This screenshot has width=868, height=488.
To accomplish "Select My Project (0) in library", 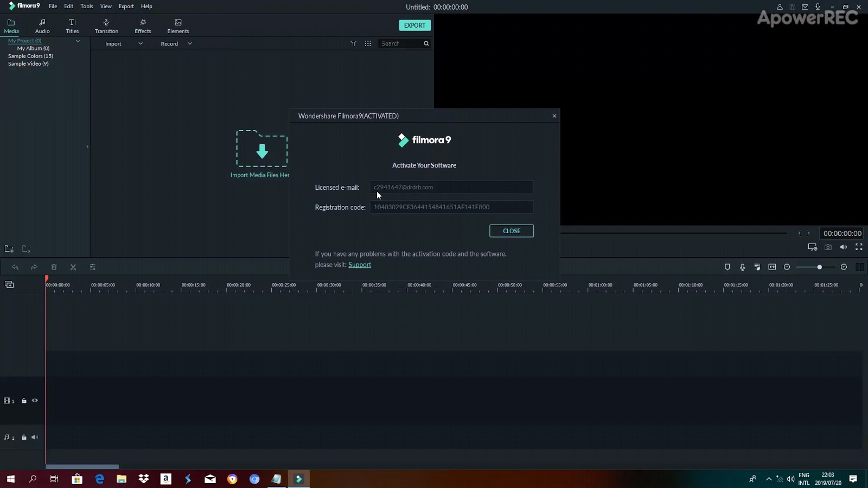I will pyautogui.click(x=24, y=41).
